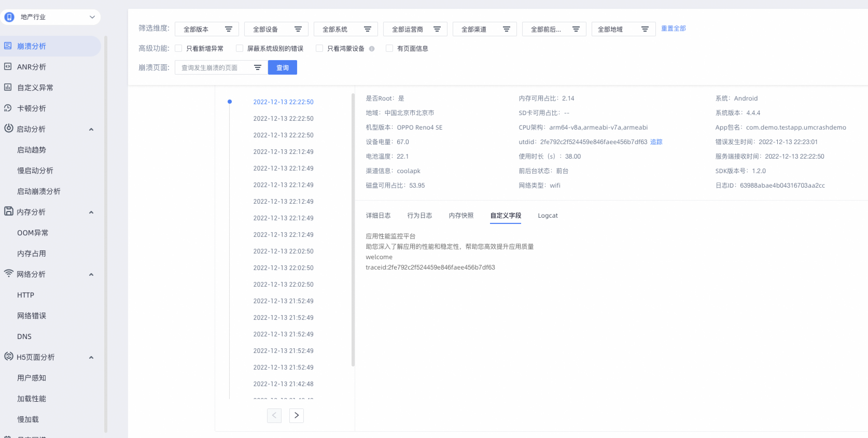Open 启动崩溃分析 menu item
868x438 pixels.
pos(39,191)
